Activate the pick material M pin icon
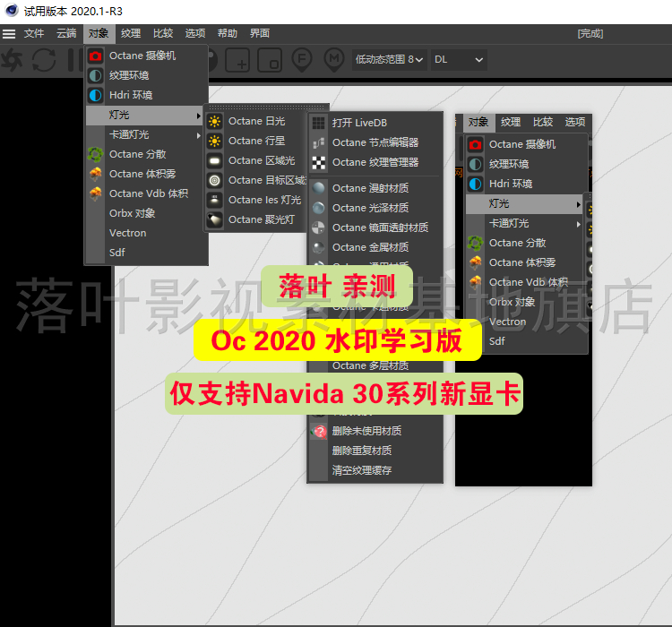The height and width of the screenshot is (627, 672). click(334, 60)
